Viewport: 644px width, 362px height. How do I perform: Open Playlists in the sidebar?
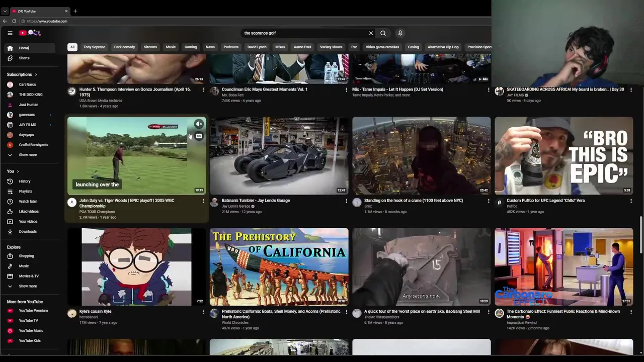click(x=31, y=192)
